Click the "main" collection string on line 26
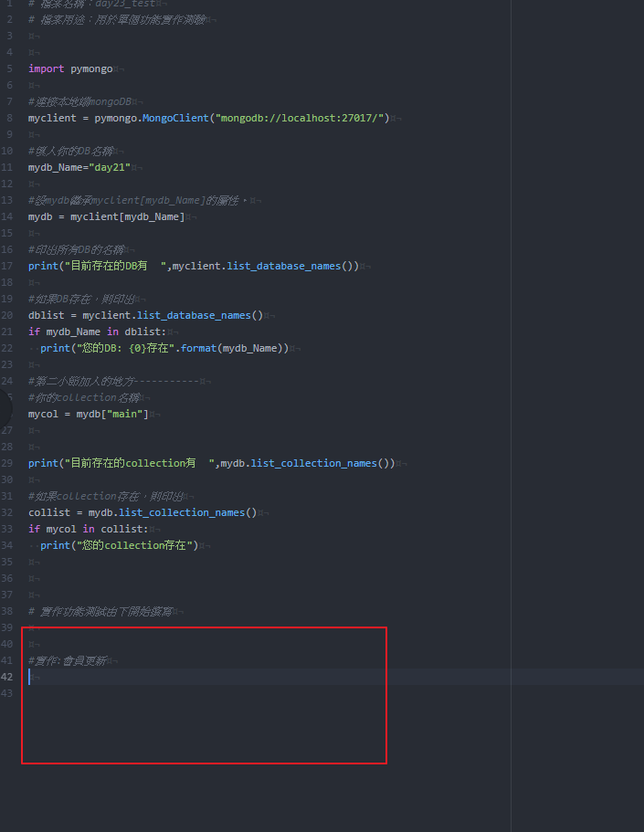The width and height of the screenshot is (644, 832). pyautogui.click(x=125, y=414)
